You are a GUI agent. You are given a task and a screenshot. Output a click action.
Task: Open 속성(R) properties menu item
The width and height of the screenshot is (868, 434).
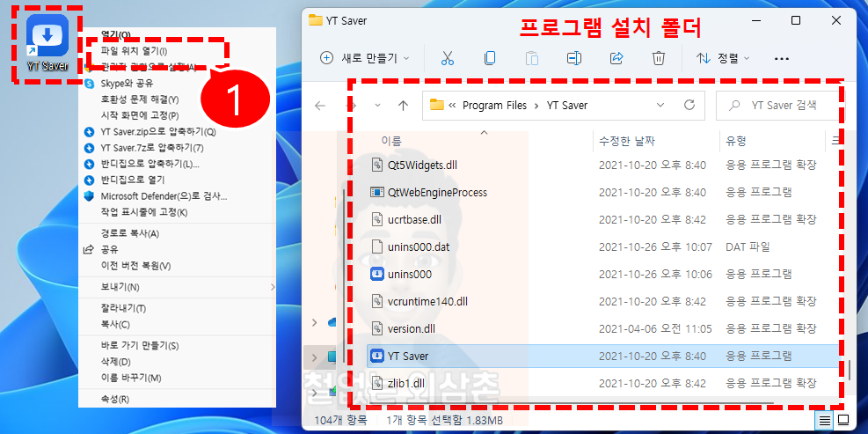114,399
